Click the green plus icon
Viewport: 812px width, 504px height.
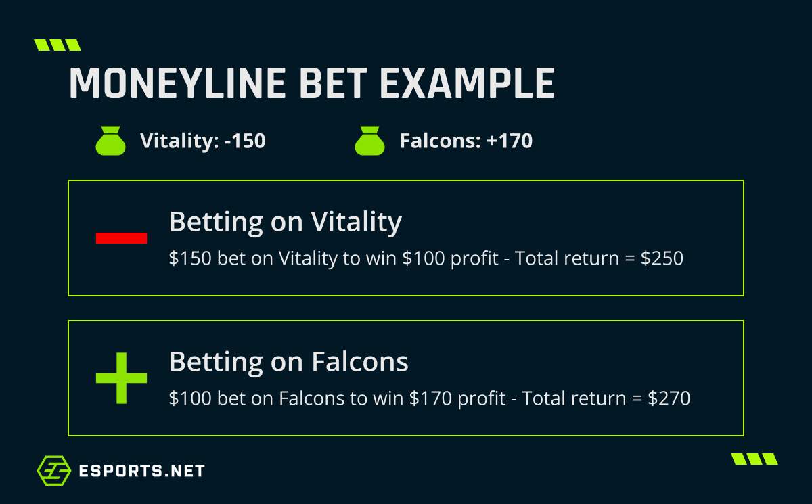(121, 378)
